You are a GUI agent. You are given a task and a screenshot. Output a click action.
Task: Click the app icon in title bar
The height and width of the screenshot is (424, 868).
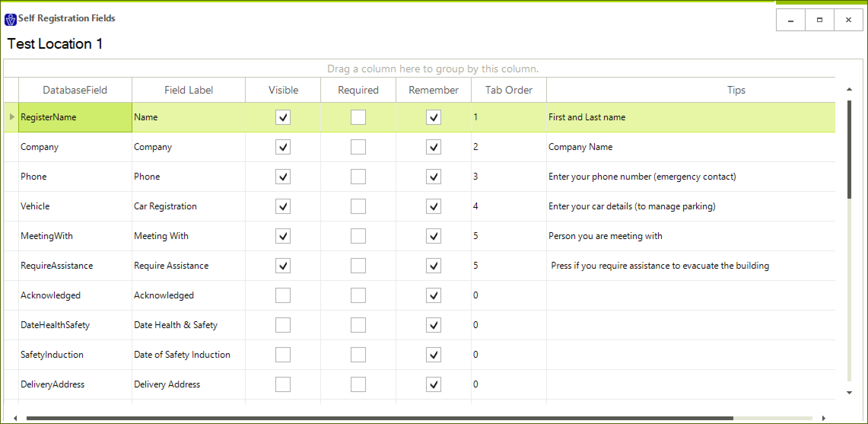point(10,19)
